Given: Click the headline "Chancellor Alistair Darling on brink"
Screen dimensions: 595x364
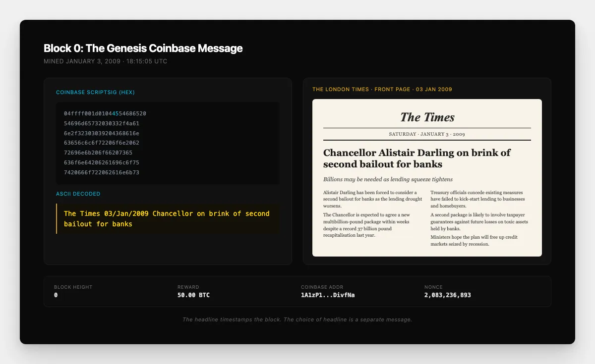Looking at the screenshot, I should click(417, 158).
